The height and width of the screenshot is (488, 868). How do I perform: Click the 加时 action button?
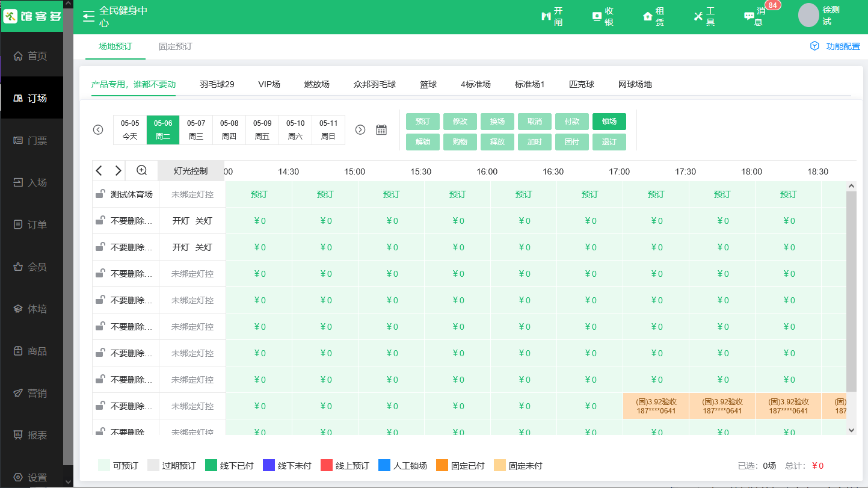click(535, 142)
